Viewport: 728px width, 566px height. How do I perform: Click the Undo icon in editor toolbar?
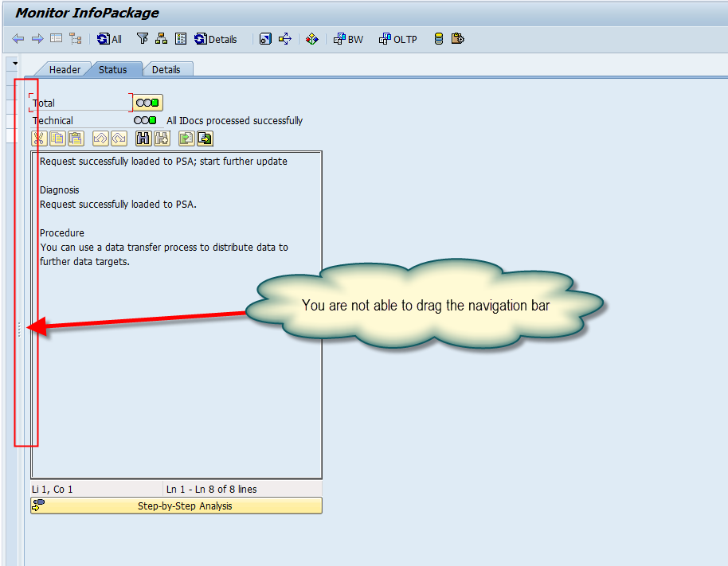[x=100, y=139]
